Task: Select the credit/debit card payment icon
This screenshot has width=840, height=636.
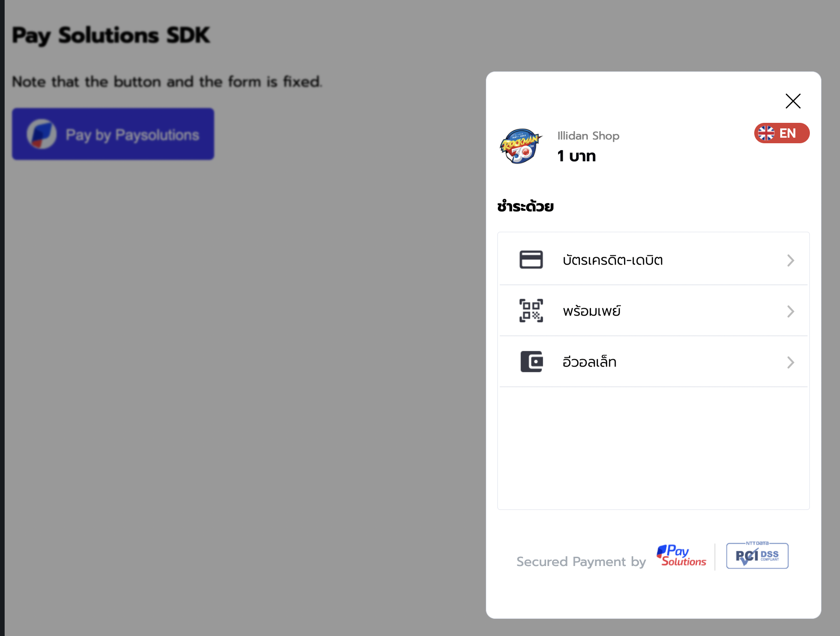Action: 531,259
